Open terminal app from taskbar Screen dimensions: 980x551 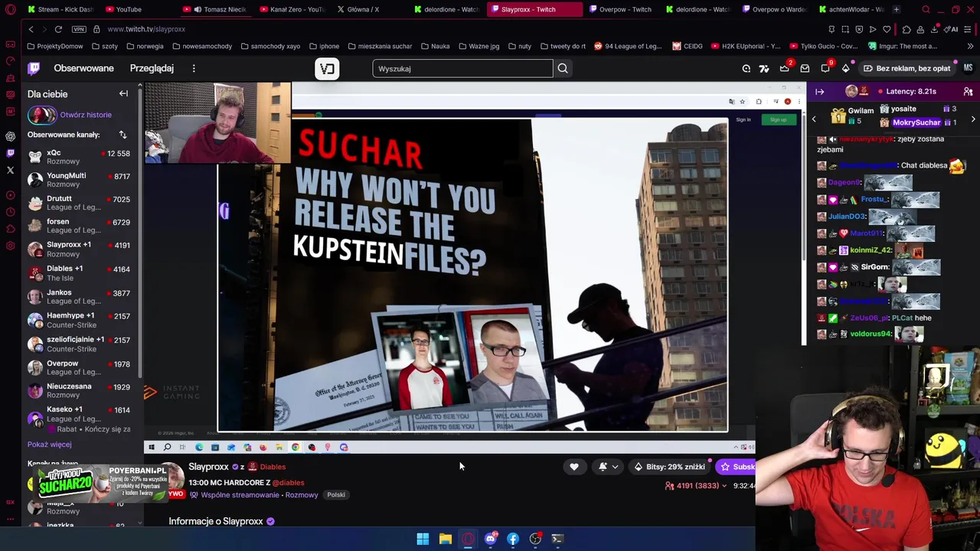point(557,539)
